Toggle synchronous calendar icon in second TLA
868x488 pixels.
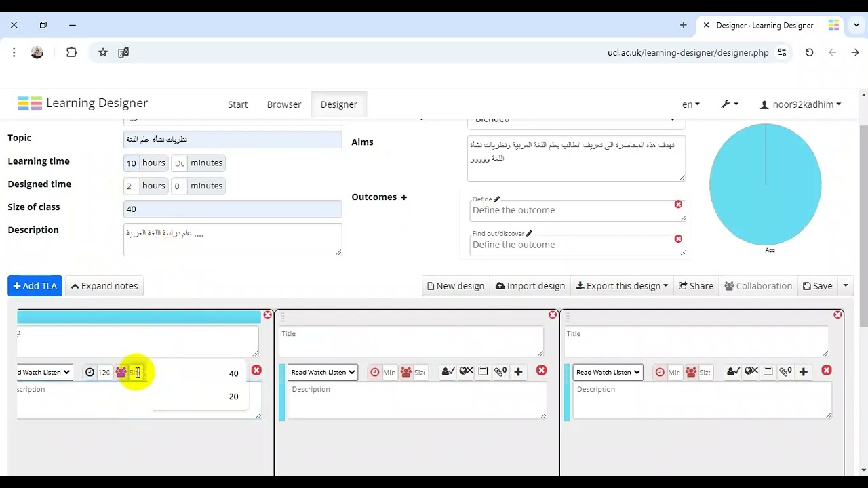[483, 371]
